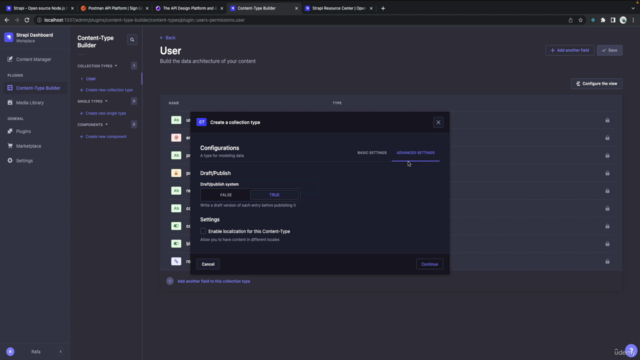Screen dimensions: 640x360
Task: Click search icon in Content-Type Builder
Action: point(132,40)
